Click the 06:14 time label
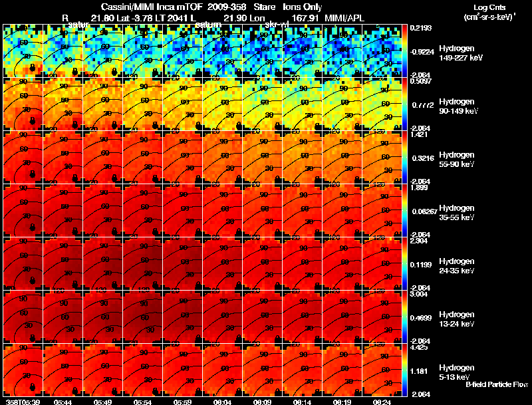The image size is (532, 405). click(x=302, y=402)
